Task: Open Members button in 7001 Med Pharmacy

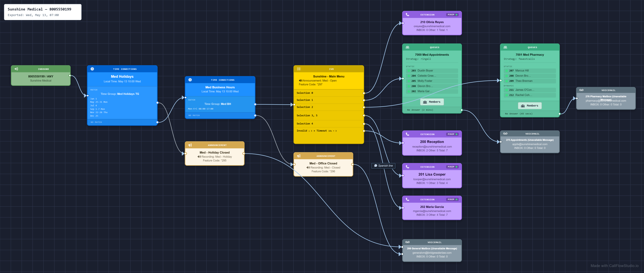Action: pyautogui.click(x=529, y=106)
